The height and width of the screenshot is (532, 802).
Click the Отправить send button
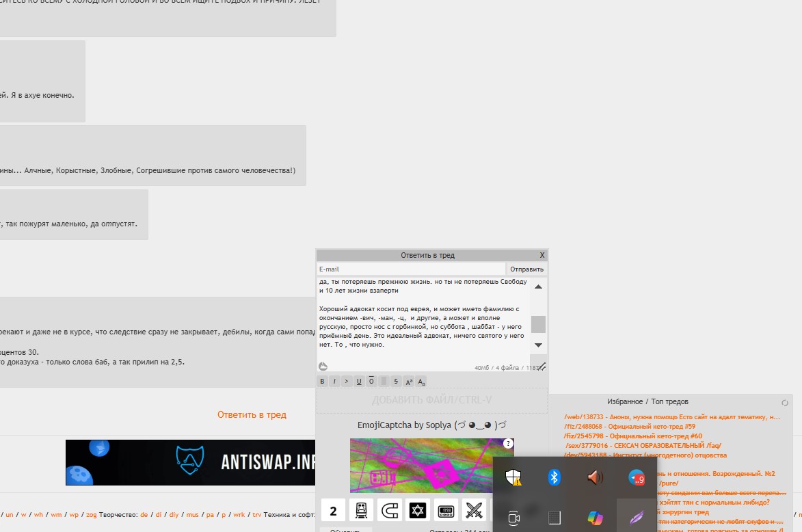point(527,269)
